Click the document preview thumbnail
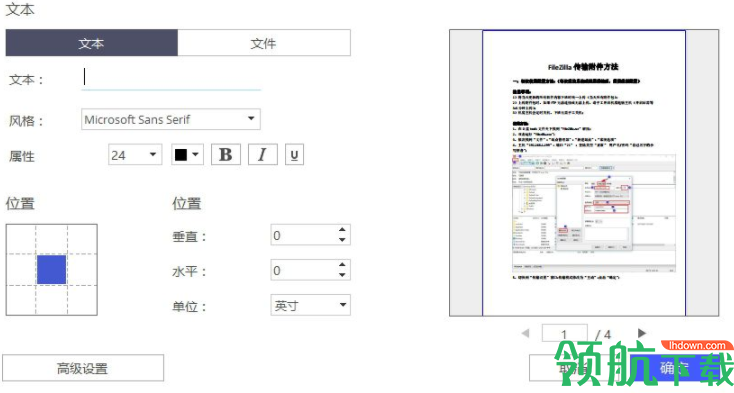734x393 pixels. point(584,173)
